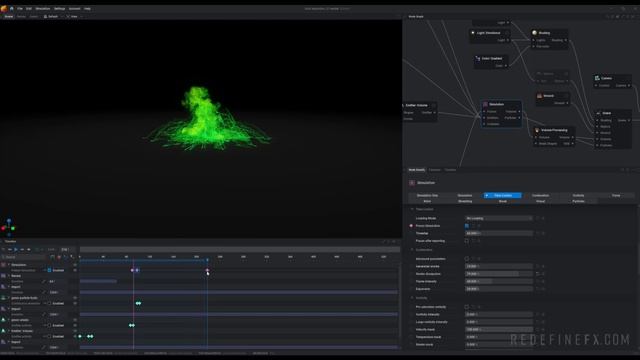Collapse the Vorticity parameters section

tap(412, 298)
